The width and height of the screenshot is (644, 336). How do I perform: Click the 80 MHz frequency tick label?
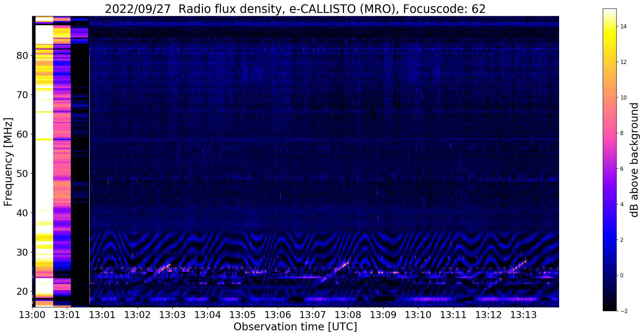pos(22,55)
